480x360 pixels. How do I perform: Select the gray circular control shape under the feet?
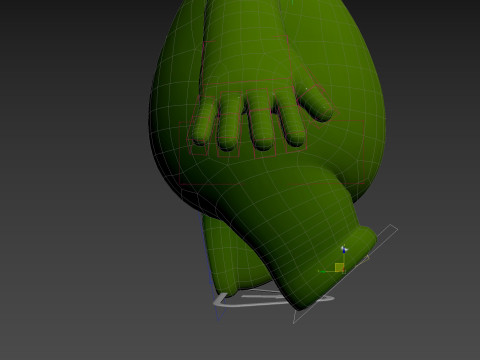pos(273,299)
